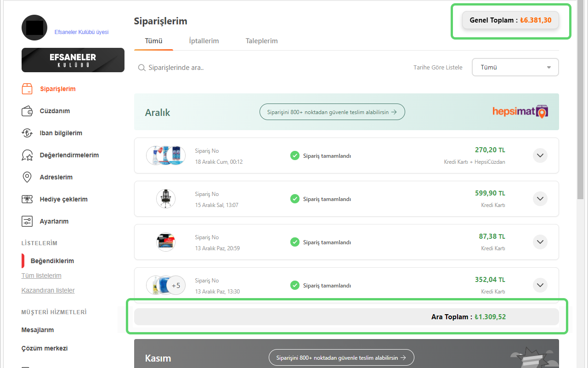Open Hediye çeklerim gift voucher icon
588x368 pixels.
point(27,199)
